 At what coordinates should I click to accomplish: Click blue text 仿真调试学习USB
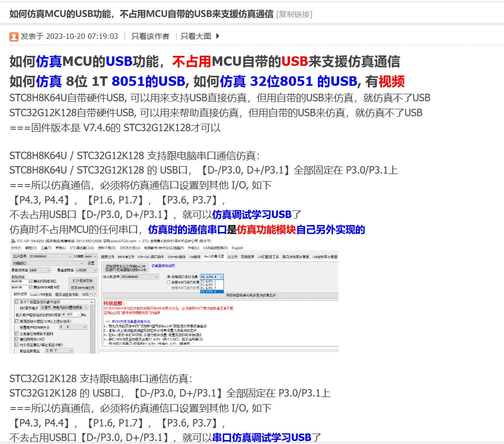(x=252, y=215)
